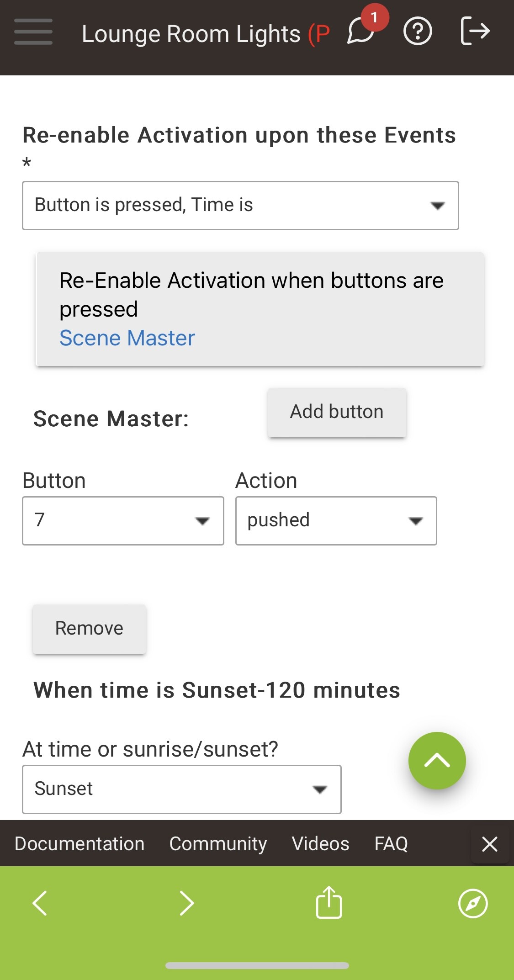Click the Add button button
Image resolution: width=514 pixels, height=980 pixels.
[337, 412]
